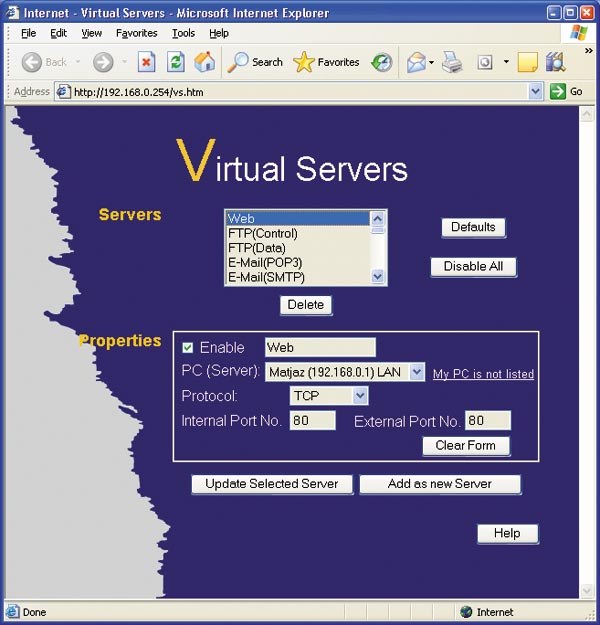Follow the 'My PC is not listed' link
The width and height of the screenshot is (600, 625).
pyautogui.click(x=483, y=374)
